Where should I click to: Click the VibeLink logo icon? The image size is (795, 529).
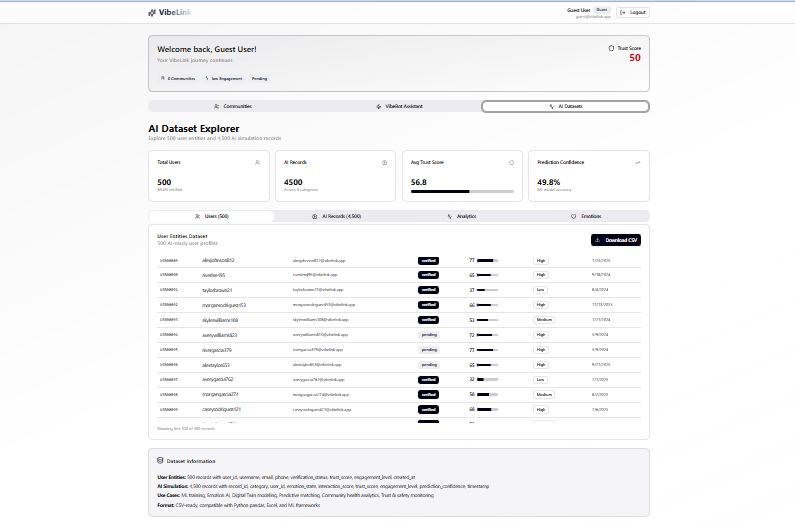pos(152,13)
